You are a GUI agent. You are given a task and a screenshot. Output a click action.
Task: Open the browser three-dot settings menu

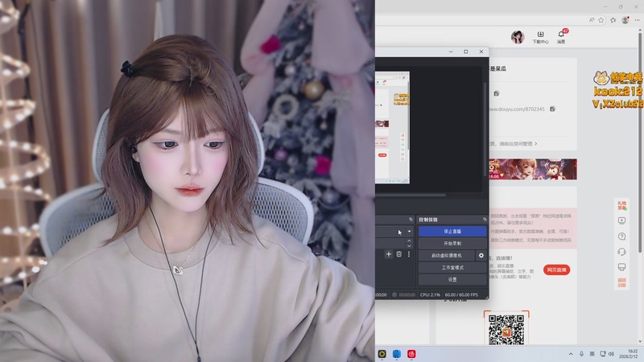click(x=637, y=19)
